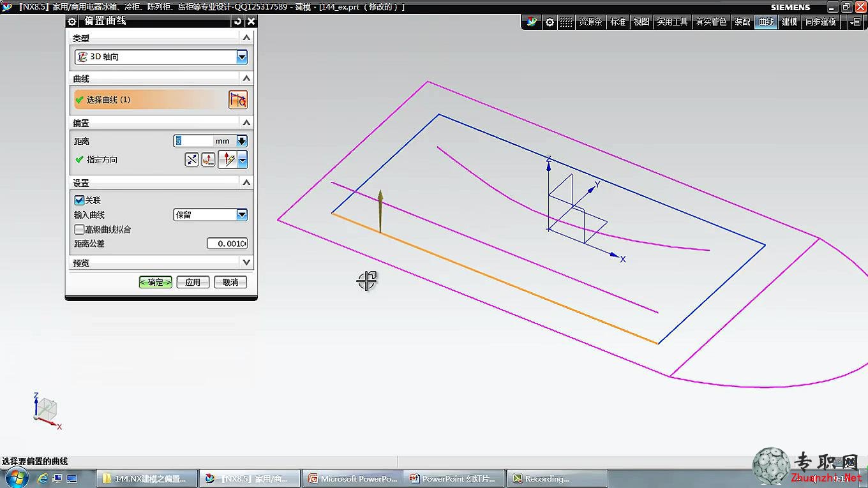
Task: Switch to the 同步建模 tab
Action: 820,22
